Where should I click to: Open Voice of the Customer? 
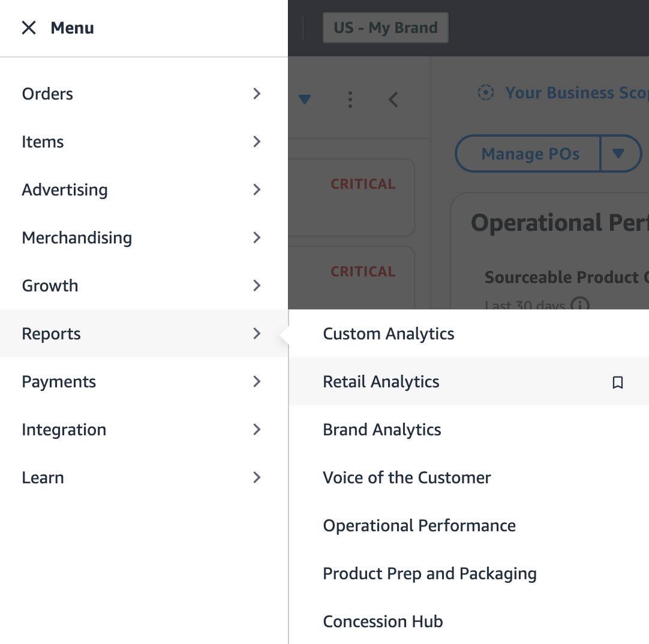pos(469,478)
